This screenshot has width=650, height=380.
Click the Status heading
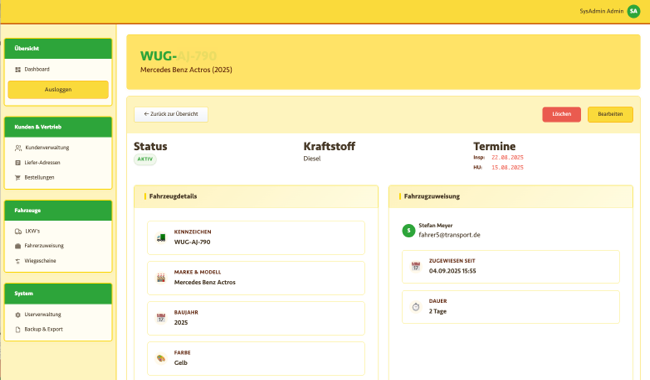[150, 146]
